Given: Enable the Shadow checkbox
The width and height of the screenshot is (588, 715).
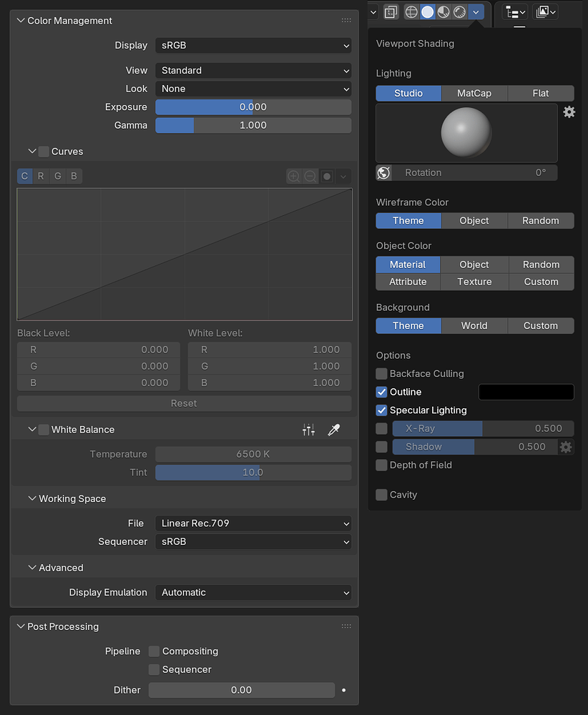Looking at the screenshot, I should coord(381,447).
